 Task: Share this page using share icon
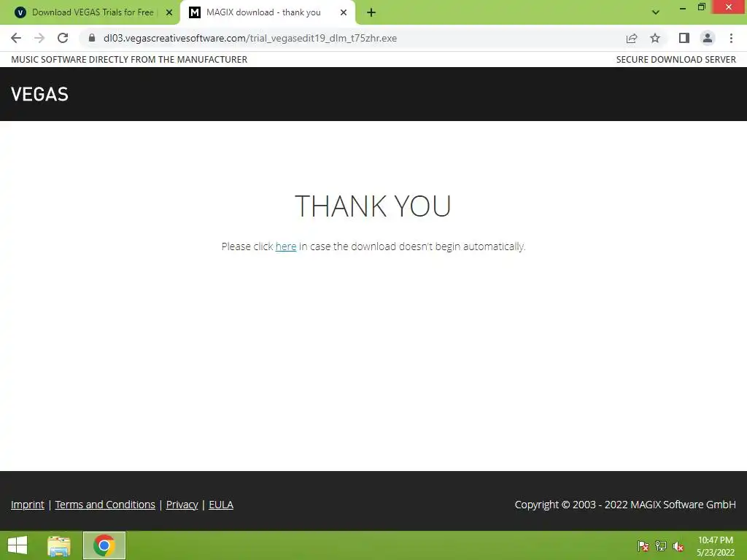click(632, 38)
